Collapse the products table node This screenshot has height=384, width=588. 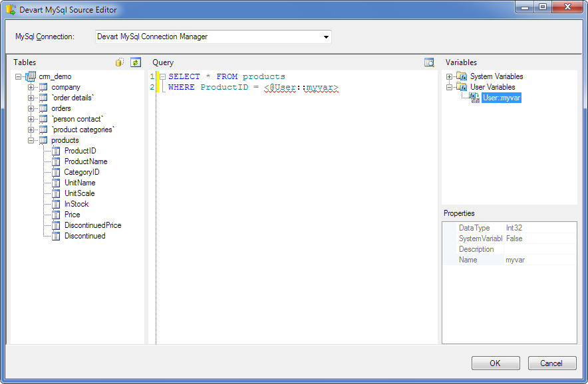[31, 140]
